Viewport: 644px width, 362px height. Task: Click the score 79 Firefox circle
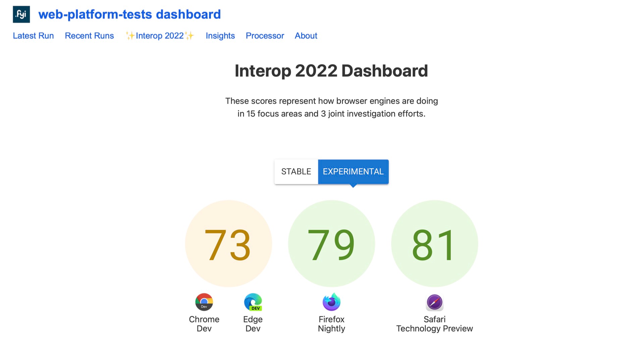[331, 243]
